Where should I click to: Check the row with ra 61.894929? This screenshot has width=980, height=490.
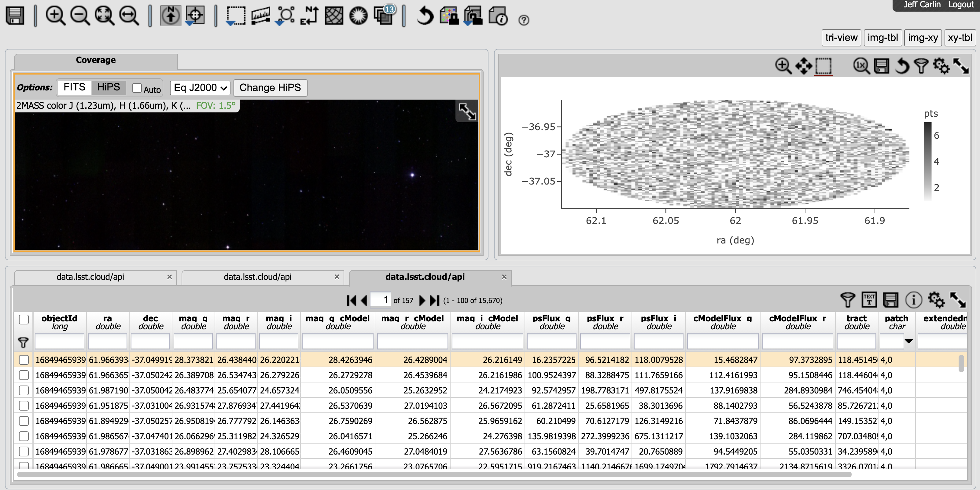(24, 421)
